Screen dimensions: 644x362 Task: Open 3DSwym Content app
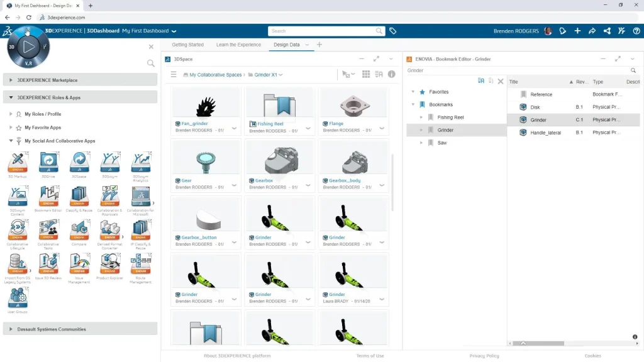pyautogui.click(x=18, y=196)
